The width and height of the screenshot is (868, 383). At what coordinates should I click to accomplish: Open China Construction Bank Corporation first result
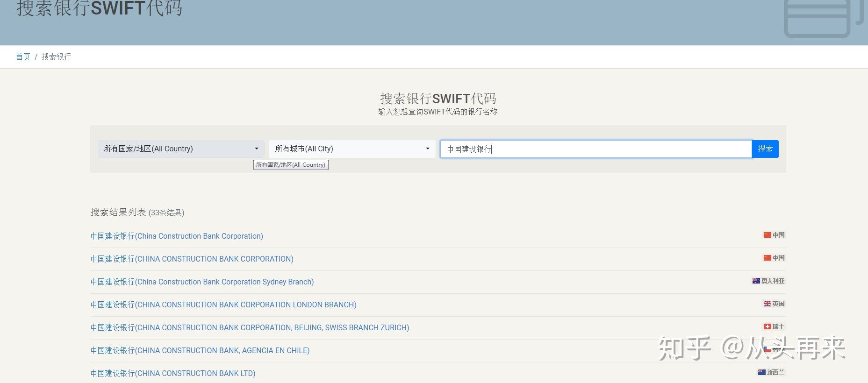pos(177,236)
